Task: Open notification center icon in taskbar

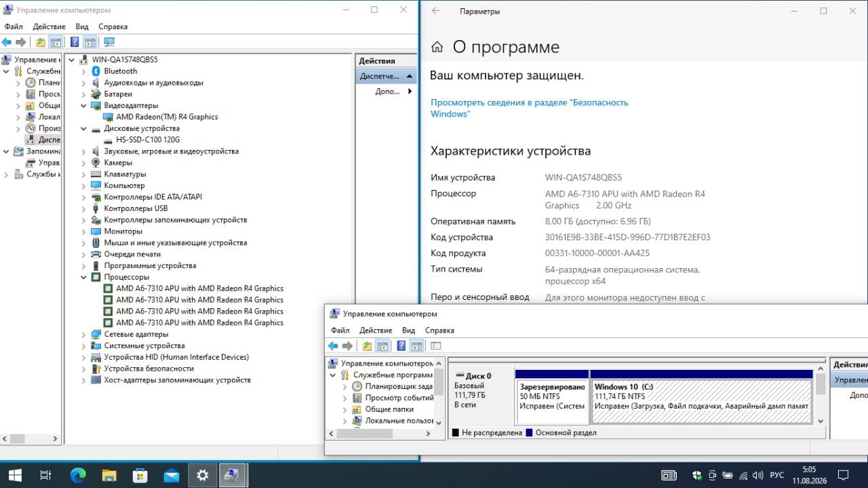Action: (843, 475)
